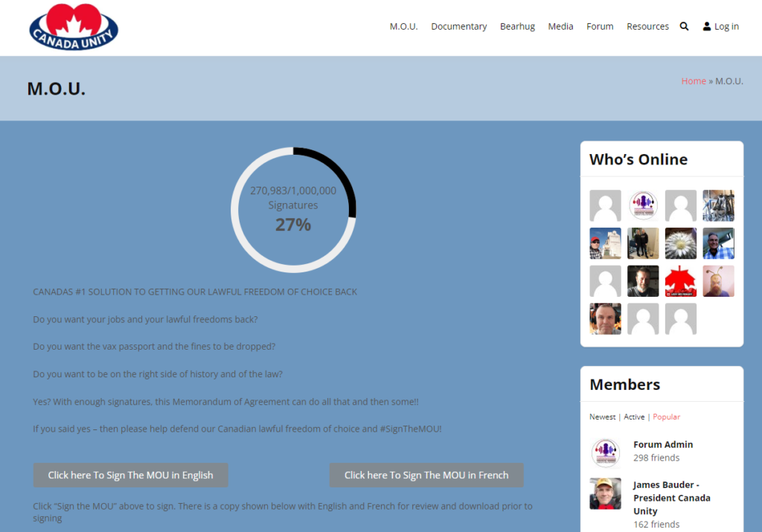The width and height of the screenshot is (762, 532).
Task: Open James Bauder's profile picture
Action: 605,493
